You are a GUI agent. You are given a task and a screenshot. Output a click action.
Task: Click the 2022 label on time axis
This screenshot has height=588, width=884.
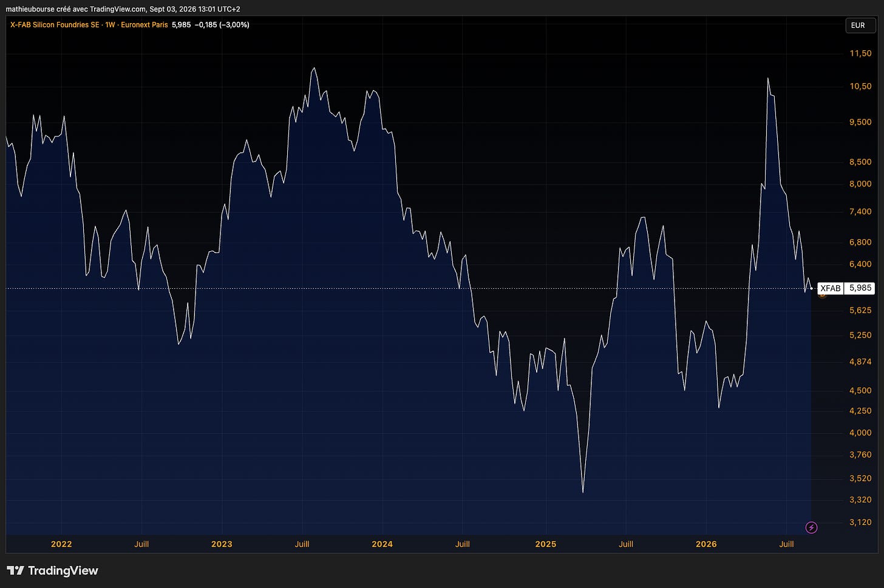point(61,544)
